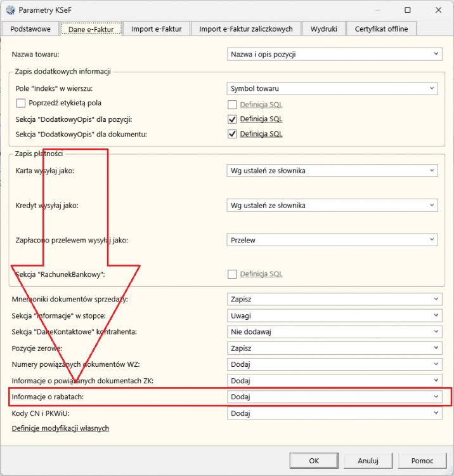Screen dimensions: 454x476
Task: Expand Informacje o powiązanych dokumentach ZK dropdown
Action: [335, 381]
